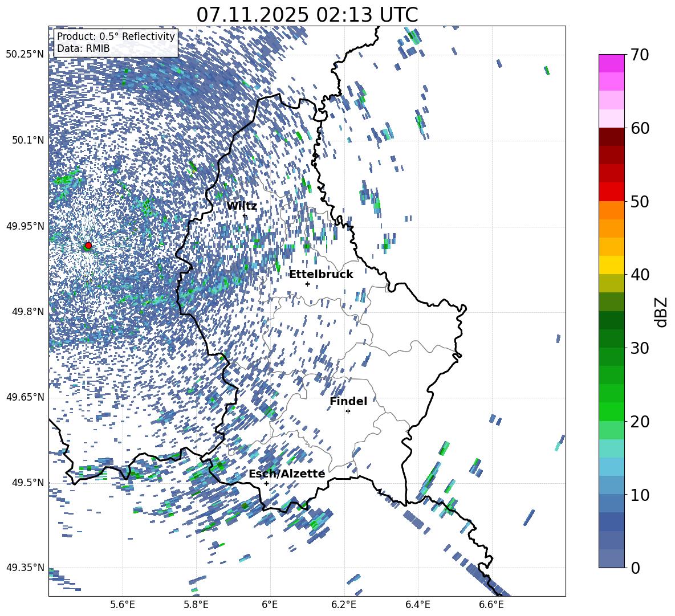Click the 5.8°E longitude label
This screenshot has height=616, width=675.
click(196, 605)
